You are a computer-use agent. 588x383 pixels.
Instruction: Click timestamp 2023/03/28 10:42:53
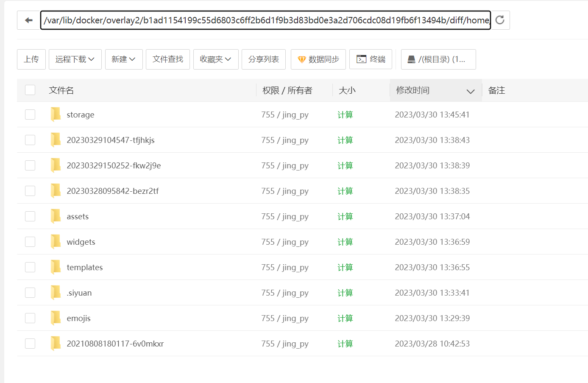(432, 344)
